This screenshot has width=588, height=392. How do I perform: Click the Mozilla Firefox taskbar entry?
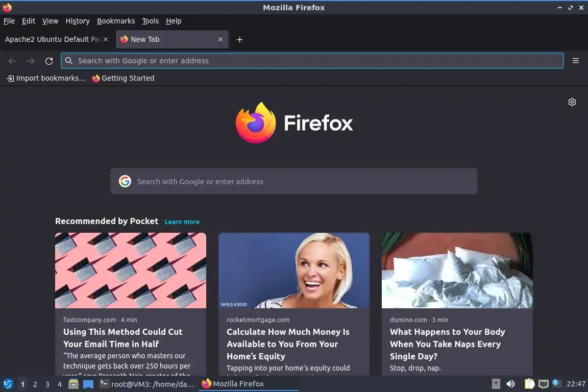248,384
